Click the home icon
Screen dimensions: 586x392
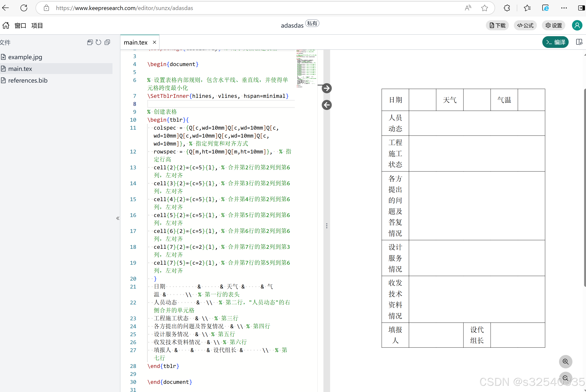coord(6,26)
